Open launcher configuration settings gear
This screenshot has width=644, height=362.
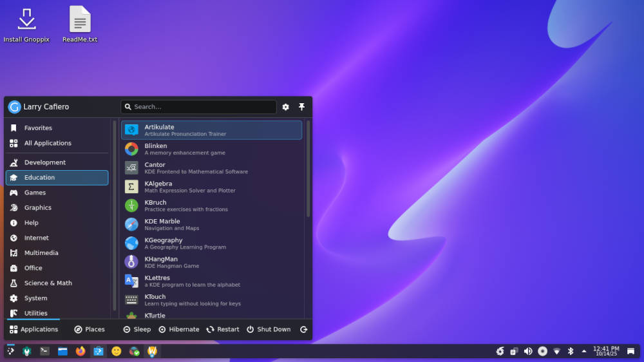(x=286, y=107)
